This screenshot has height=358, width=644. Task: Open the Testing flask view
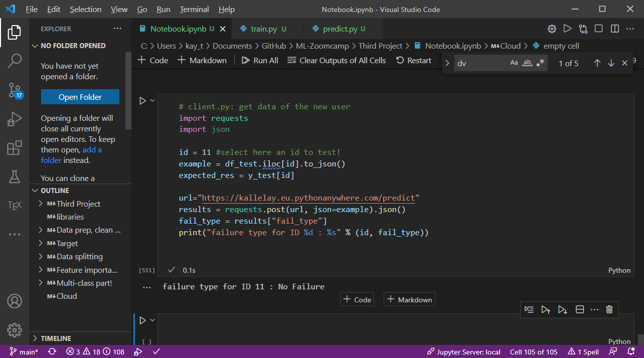pyautogui.click(x=15, y=176)
